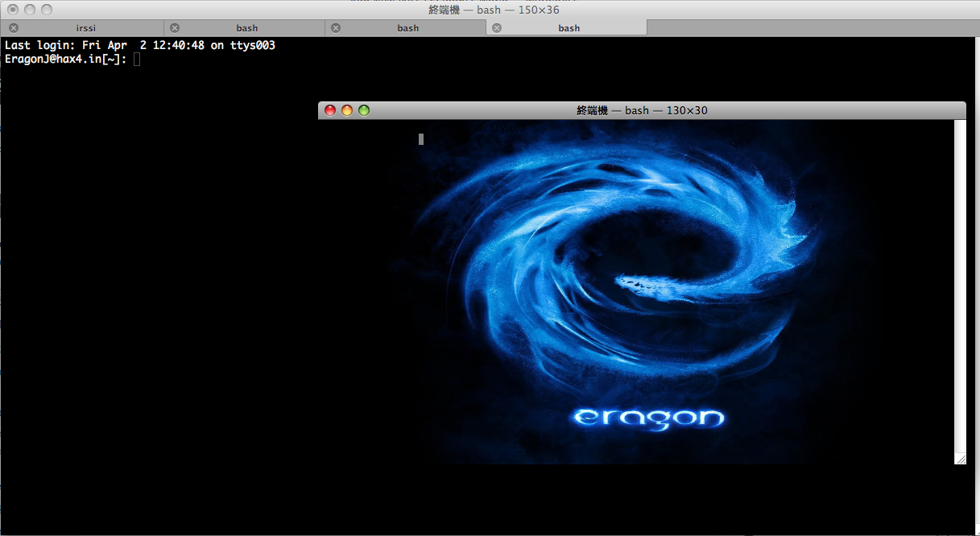Click the rightmost highlighted bash tab label
The image size is (980, 536).
tap(569, 28)
